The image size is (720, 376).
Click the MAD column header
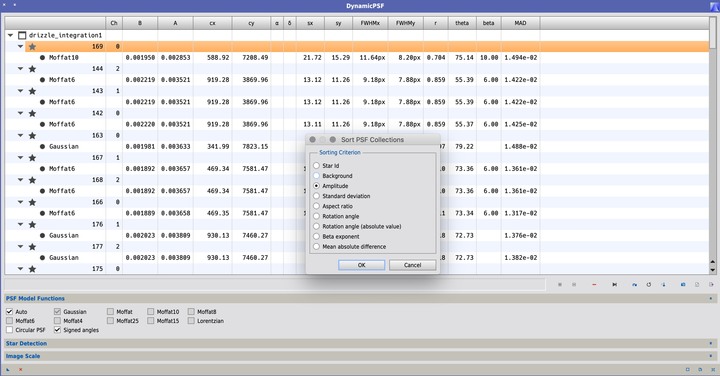(x=520, y=23)
